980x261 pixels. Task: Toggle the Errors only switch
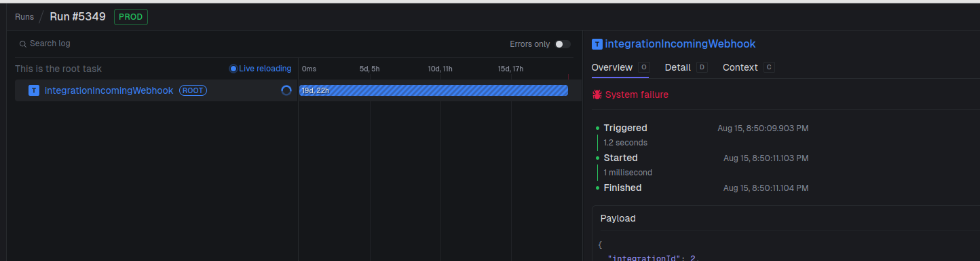563,44
